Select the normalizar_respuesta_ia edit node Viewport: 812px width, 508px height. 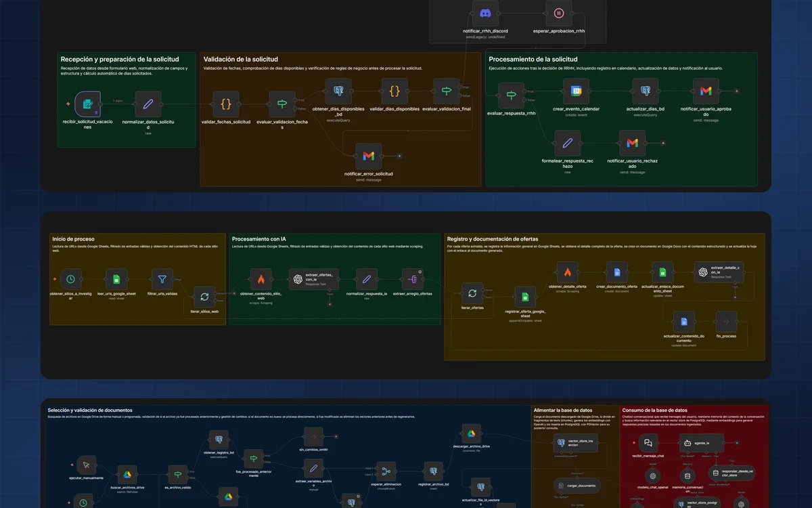pyautogui.click(x=366, y=278)
